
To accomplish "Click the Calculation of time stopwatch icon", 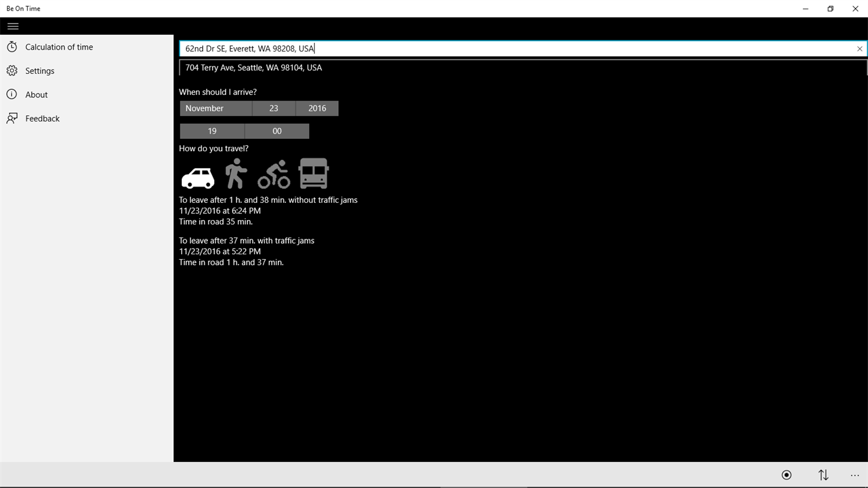I will pos(12,47).
